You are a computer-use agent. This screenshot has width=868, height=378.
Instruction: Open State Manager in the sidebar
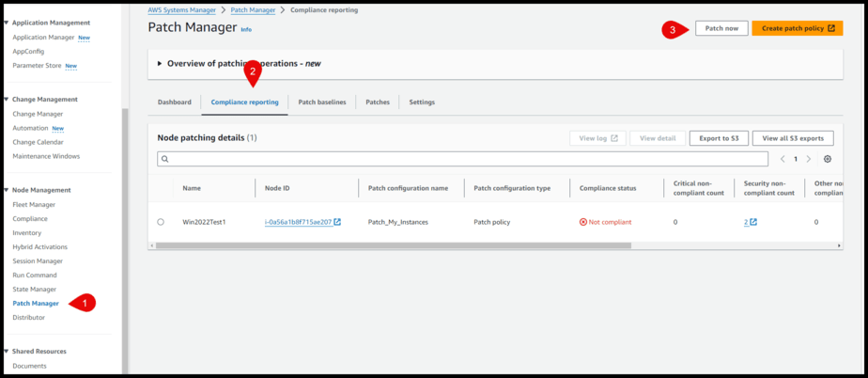coord(35,290)
